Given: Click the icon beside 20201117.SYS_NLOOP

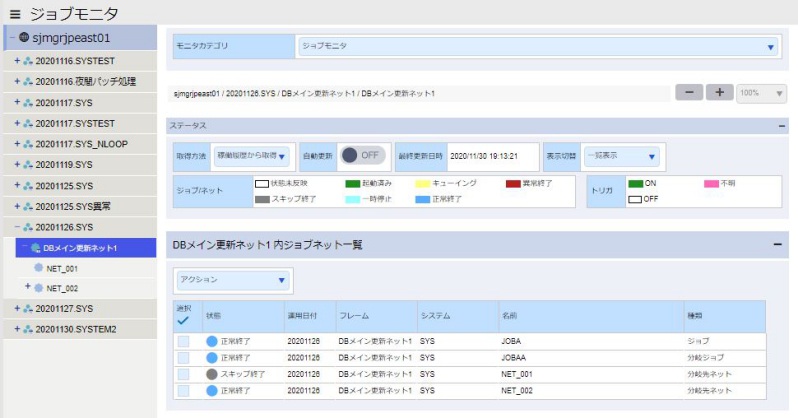Looking at the screenshot, I should [28, 144].
